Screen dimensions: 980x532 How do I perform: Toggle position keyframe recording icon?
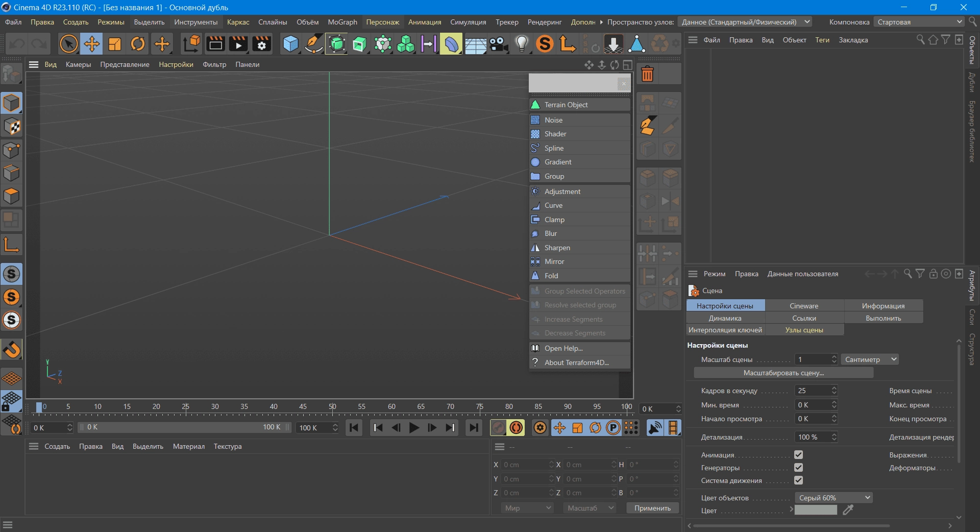point(559,428)
